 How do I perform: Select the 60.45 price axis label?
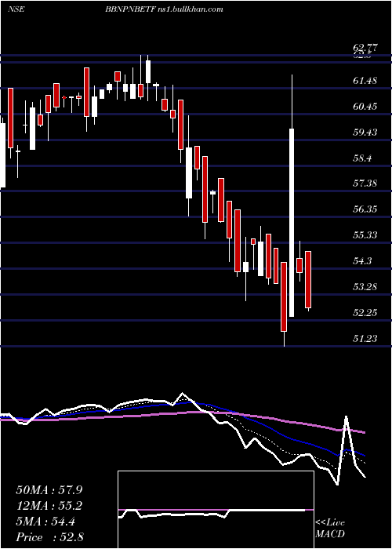coord(365,107)
